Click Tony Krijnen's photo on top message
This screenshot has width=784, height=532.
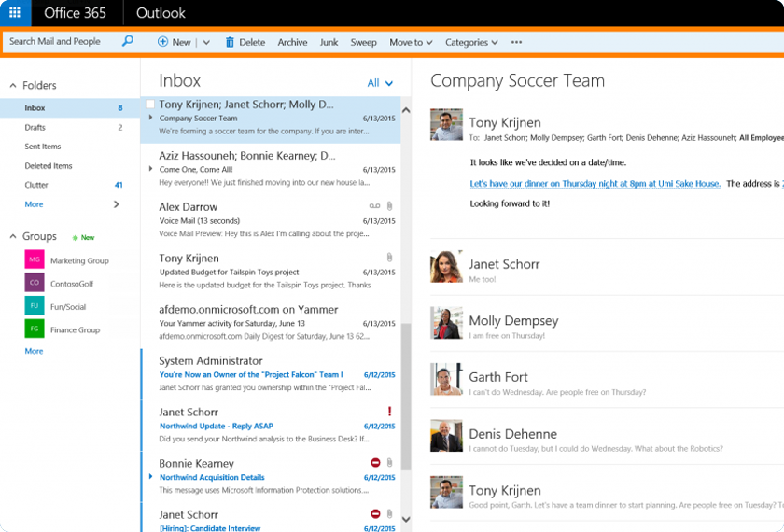(x=446, y=124)
